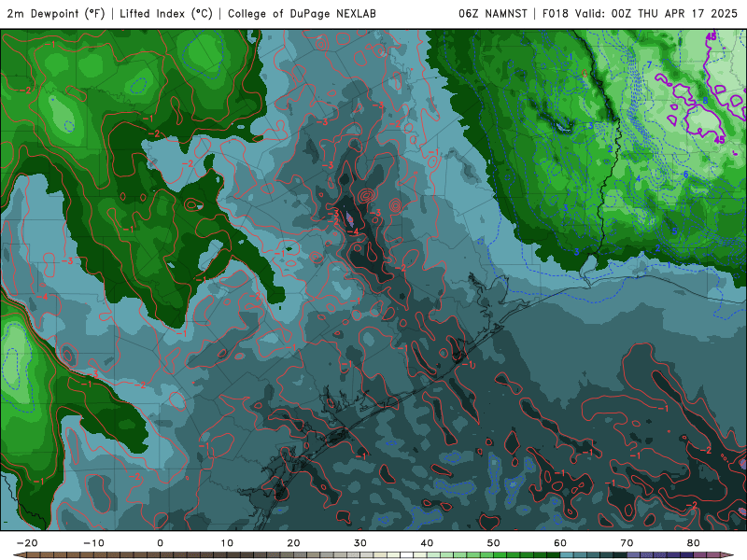747x560 pixels.
Task: Click the 10 label on the color scale
Action: (x=227, y=543)
